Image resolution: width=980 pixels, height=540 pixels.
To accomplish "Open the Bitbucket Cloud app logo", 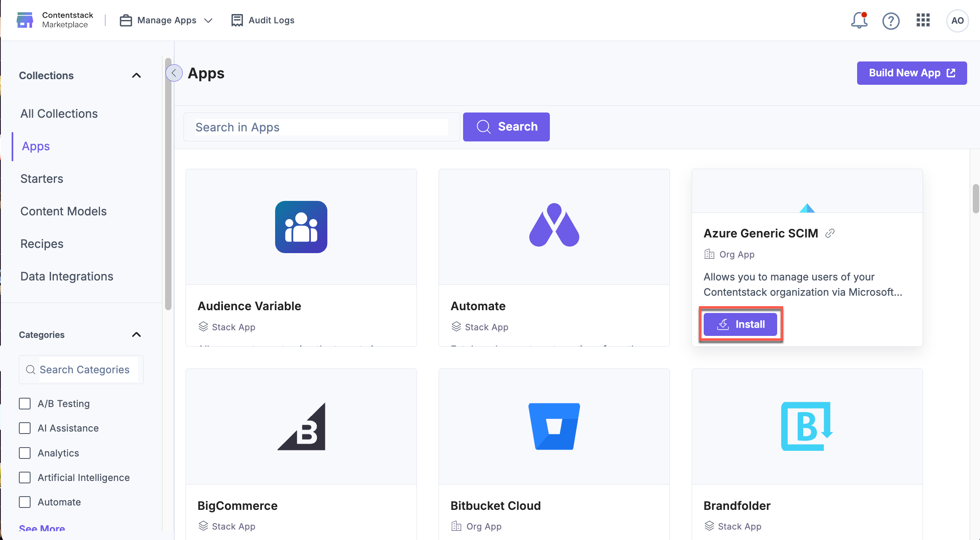I will [x=554, y=426].
